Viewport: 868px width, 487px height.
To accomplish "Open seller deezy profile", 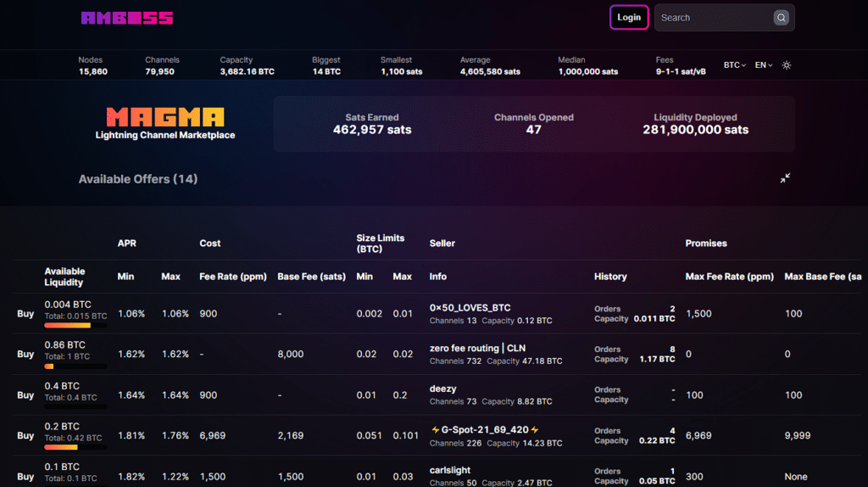I will click(x=442, y=389).
